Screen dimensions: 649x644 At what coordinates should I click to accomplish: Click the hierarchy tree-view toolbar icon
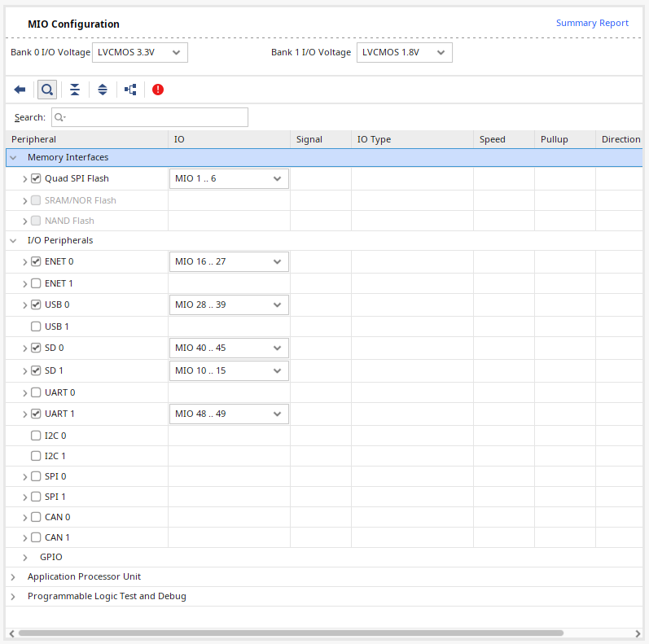pyautogui.click(x=130, y=90)
